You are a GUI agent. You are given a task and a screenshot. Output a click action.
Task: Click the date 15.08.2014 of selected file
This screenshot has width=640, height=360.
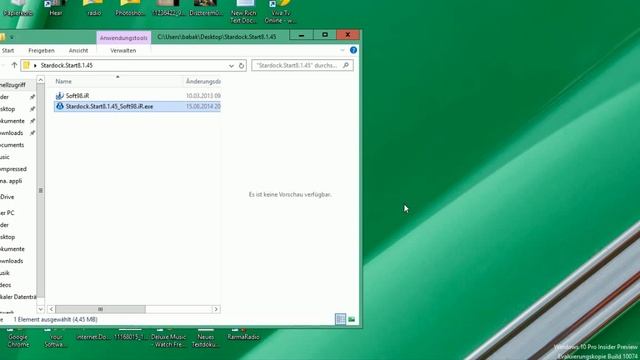point(203,106)
